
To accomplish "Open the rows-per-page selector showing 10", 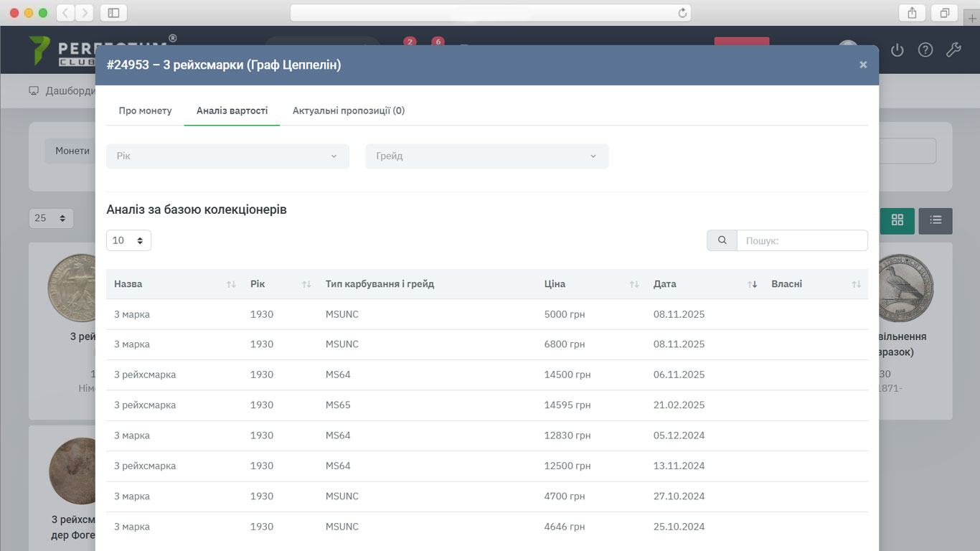I will (x=128, y=240).
